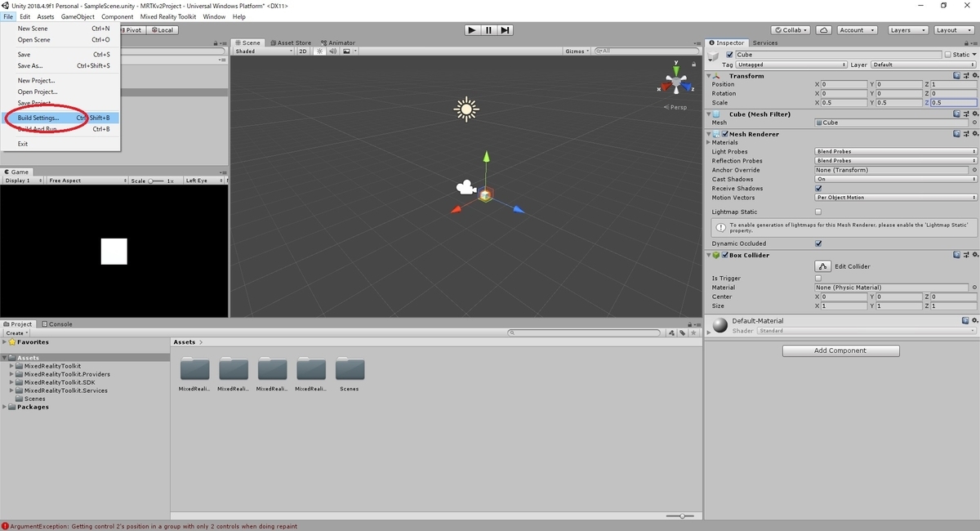Open Shaded draw mode dropdown

[263, 51]
